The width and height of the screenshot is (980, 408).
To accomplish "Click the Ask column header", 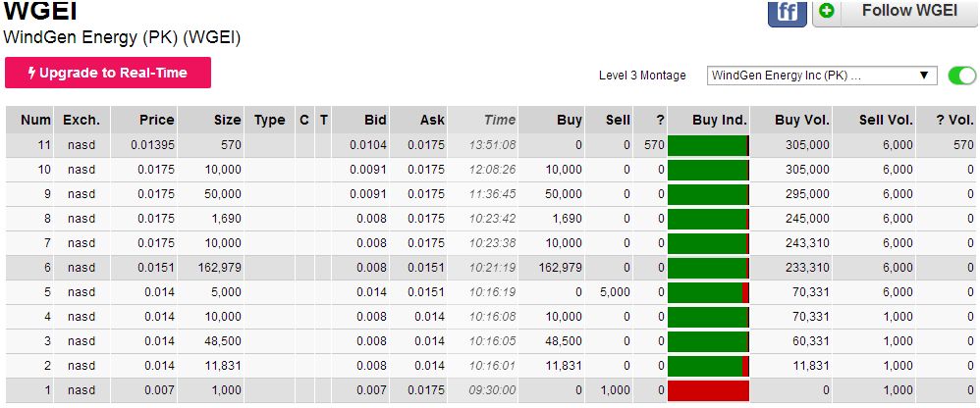I will 418,120.
